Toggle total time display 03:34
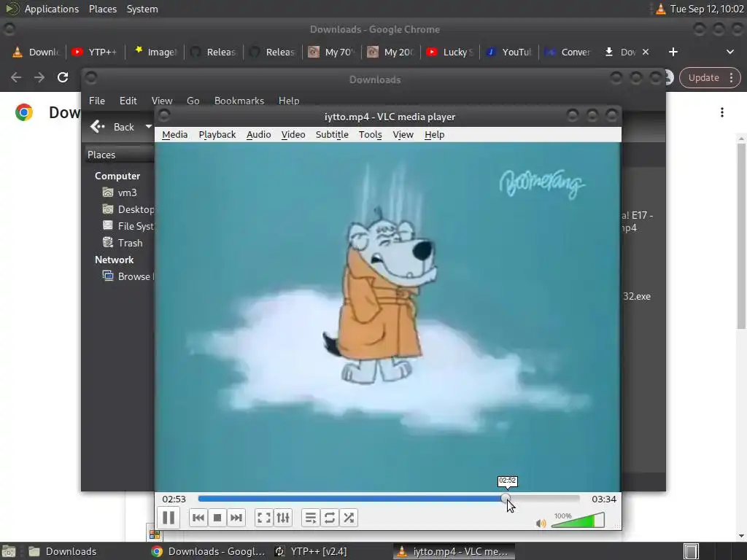The height and width of the screenshot is (560, 747). pyautogui.click(x=603, y=499)
